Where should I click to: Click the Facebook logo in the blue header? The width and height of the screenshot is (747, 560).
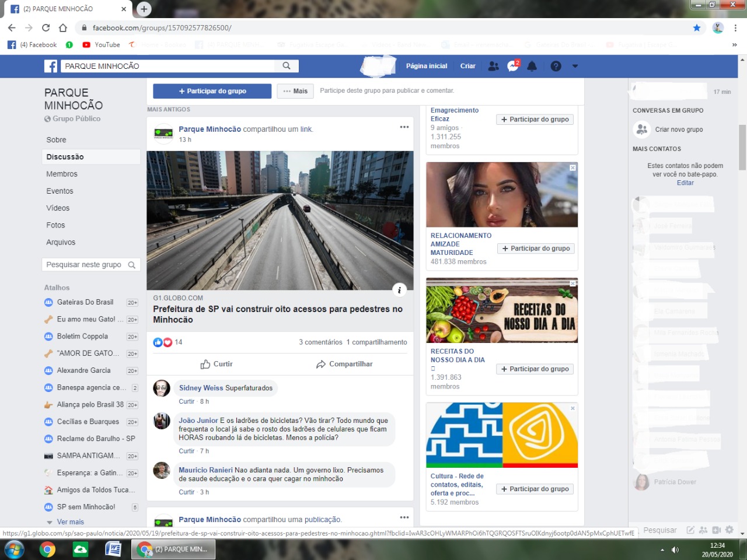pyautogui.click(x=51, y=66)
